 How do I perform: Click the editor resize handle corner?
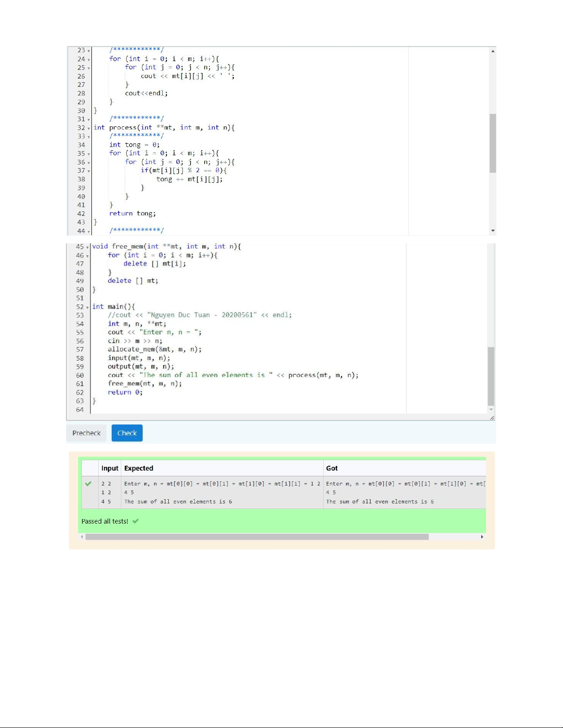tap(492, 418)
